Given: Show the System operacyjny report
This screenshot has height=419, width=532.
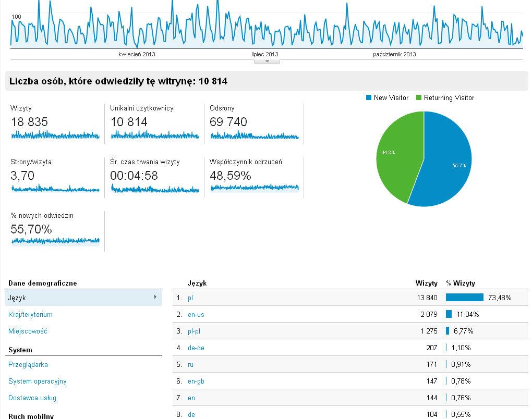Looking at the screenshot, I should [38, 381].
